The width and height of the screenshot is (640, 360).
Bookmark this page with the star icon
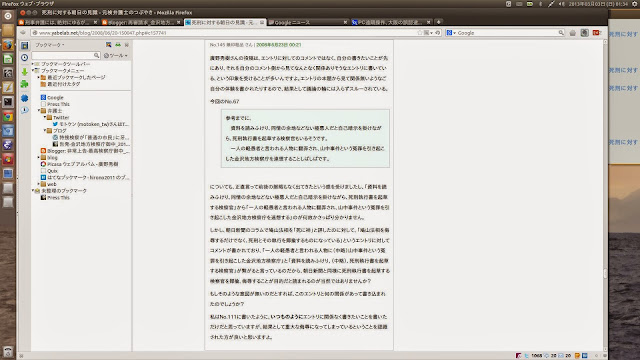pyautogui.click(x=420, y=33)
